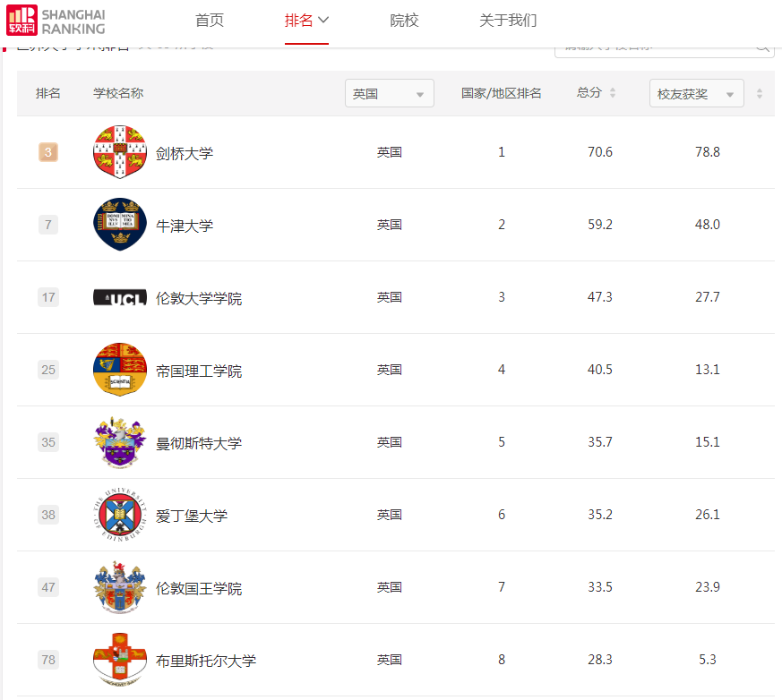The width and height of the screenshot is (782, 700).
Task: Click the 总分 column header label
Action: [x=589, y=93]
